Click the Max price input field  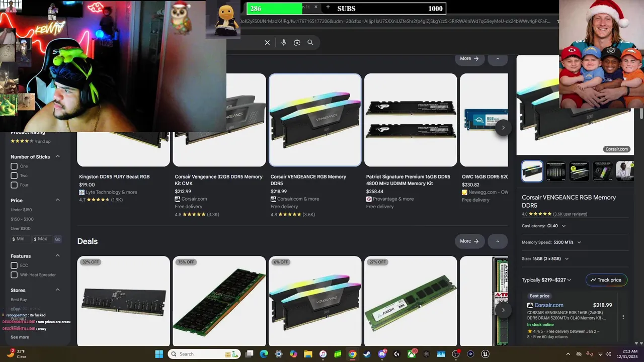42,239
